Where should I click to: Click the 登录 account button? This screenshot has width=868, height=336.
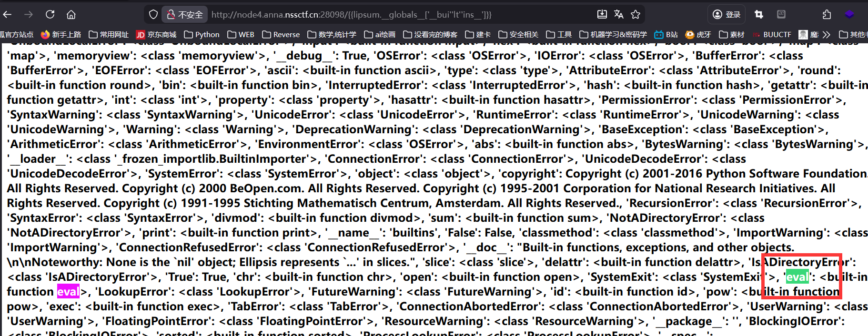(727, 15)
